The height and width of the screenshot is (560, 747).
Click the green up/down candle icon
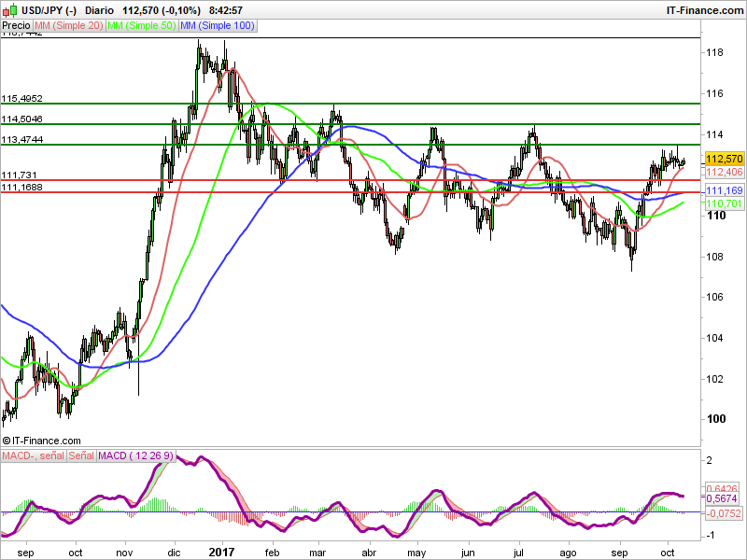click(10, 9)
